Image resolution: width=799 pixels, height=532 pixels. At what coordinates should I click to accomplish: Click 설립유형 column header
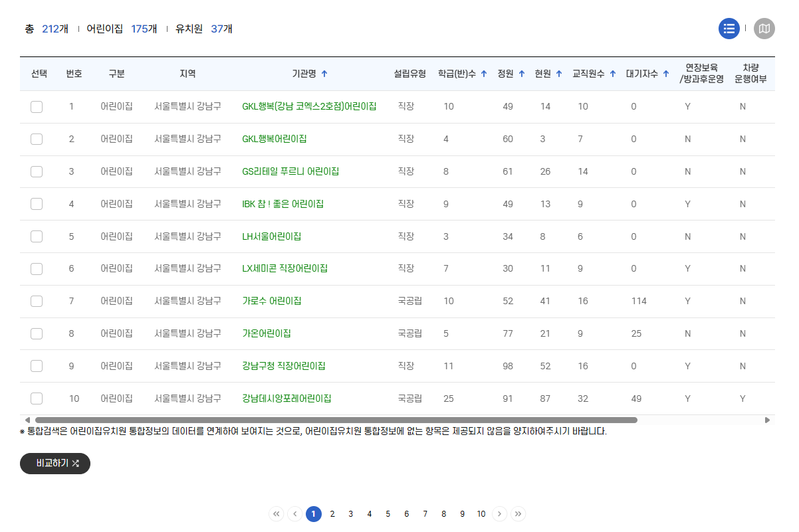tap(409, 74)
